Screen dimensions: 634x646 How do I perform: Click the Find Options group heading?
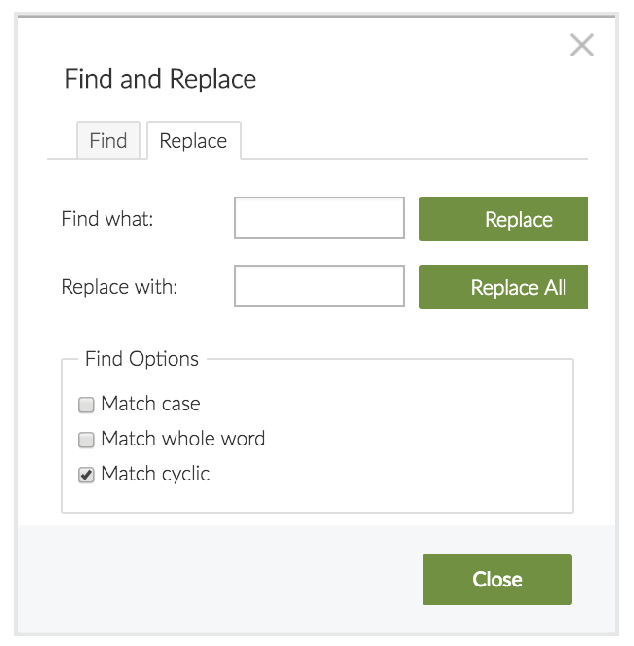tap(142, 359)
